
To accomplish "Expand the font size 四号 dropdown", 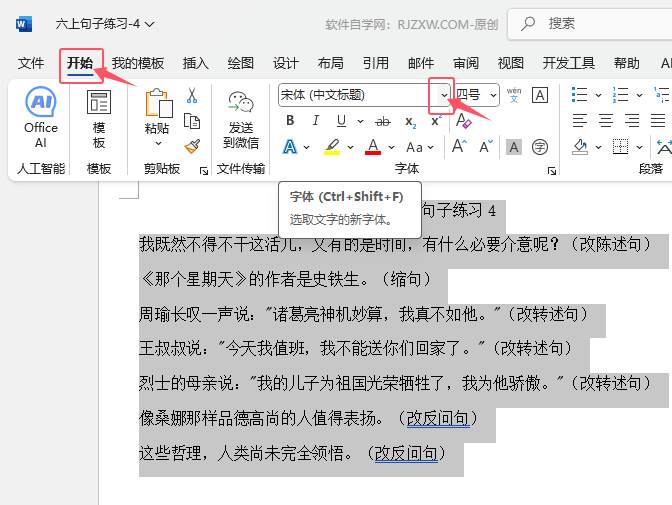I will click(x=493, y=95).
